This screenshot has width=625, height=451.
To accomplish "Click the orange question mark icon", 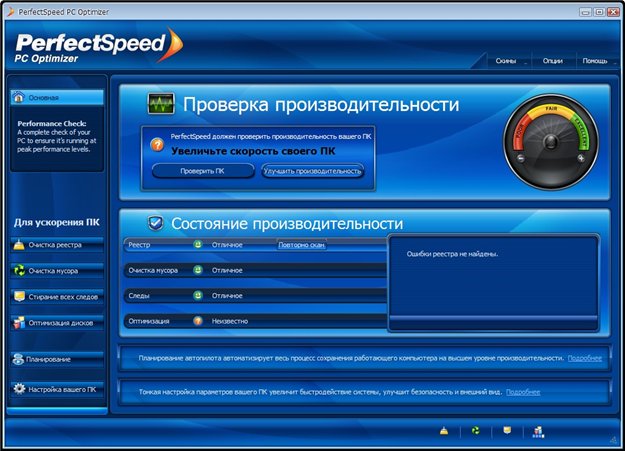I will pyautogui.click(x=158, y=145).
